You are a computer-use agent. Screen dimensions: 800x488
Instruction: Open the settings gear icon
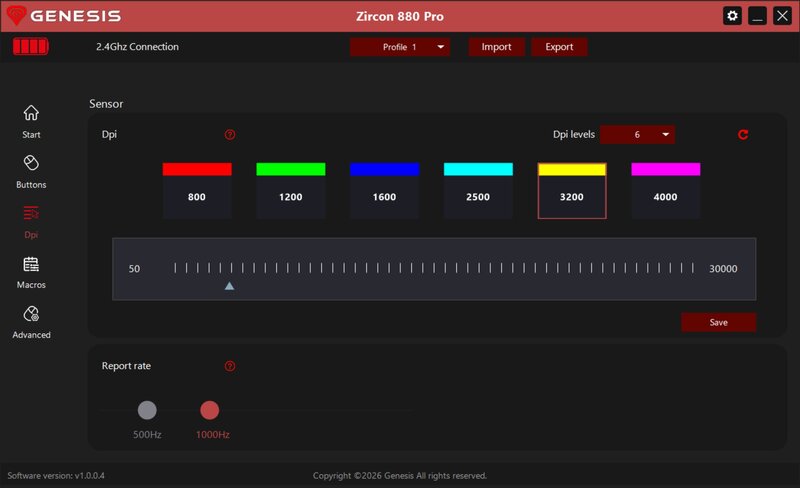pos(732,16)
